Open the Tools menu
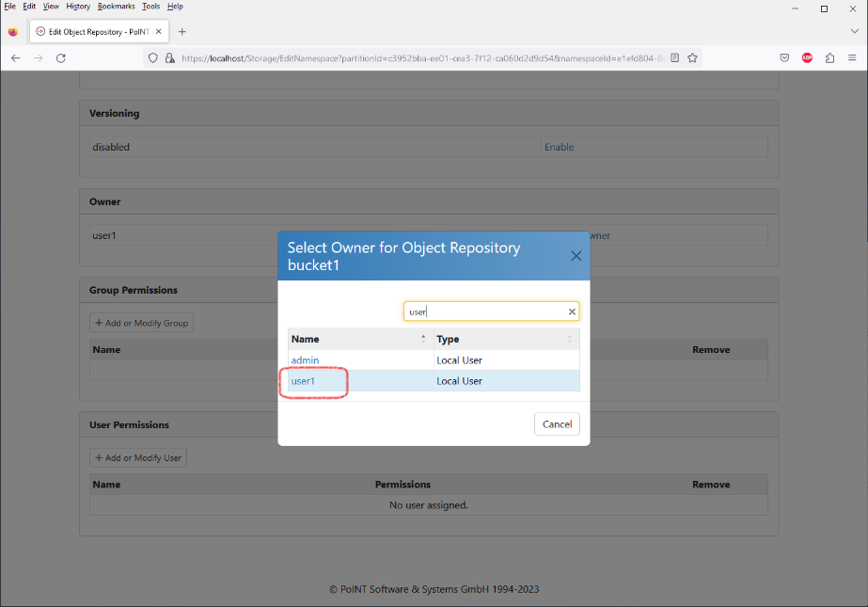 pos(150,7)
